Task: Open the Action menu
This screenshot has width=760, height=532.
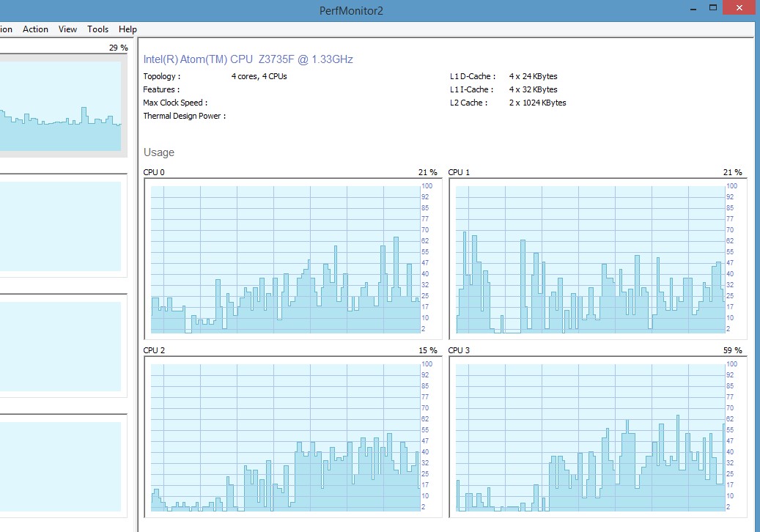Action: click(x=35, y=29)
